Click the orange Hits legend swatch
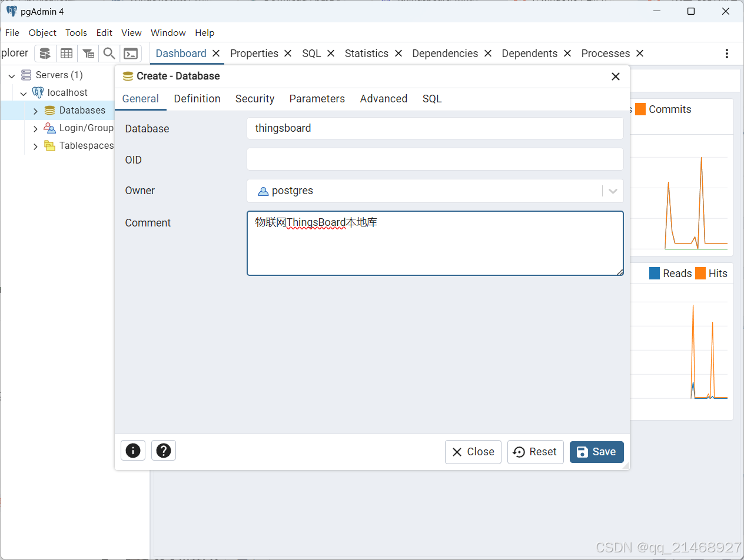Screen dimensions: 744x560 pyautogui.click(x=700, y=274)
